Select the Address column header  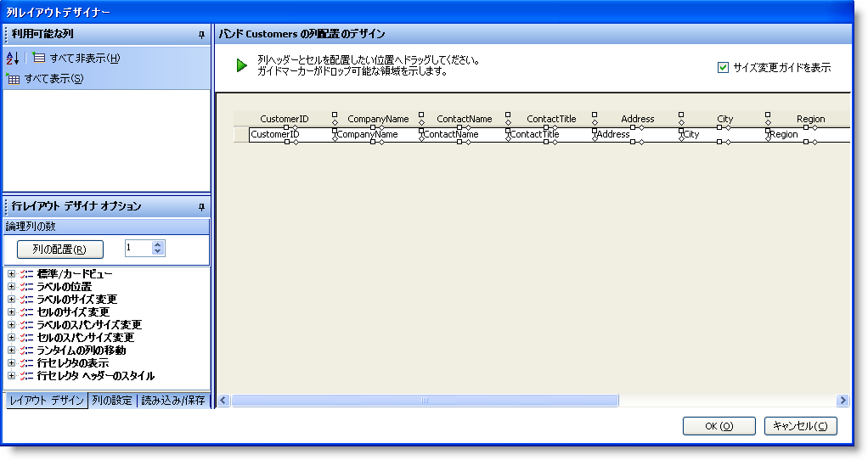638,119
